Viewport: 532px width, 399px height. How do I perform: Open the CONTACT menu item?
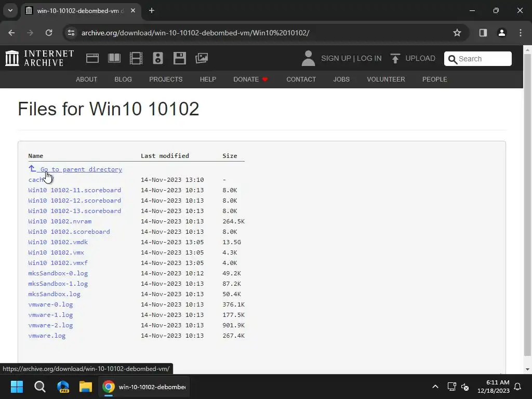click(301, 79)
